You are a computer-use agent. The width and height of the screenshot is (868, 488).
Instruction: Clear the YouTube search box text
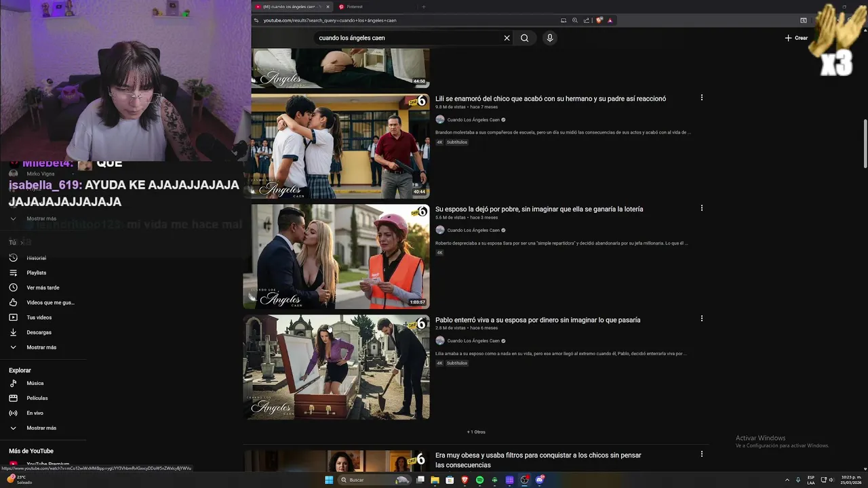point(507,38)
